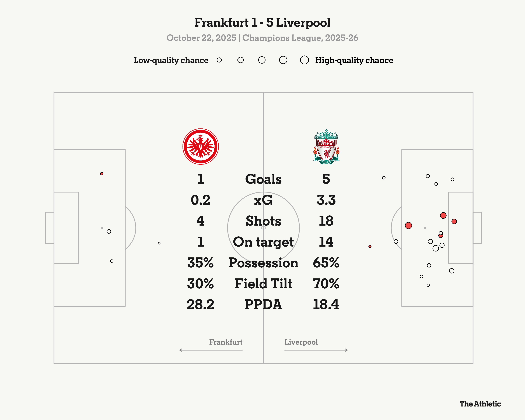Image resolution: width=525 pixels, height=420 pixels.
Task: Select the smallest low-quality chance legend circle
Action: (219, 60)
